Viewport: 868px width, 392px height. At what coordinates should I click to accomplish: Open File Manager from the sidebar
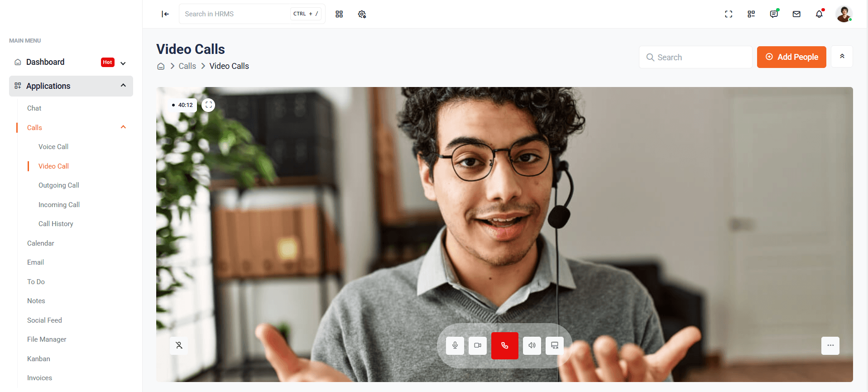click(47, 339)
